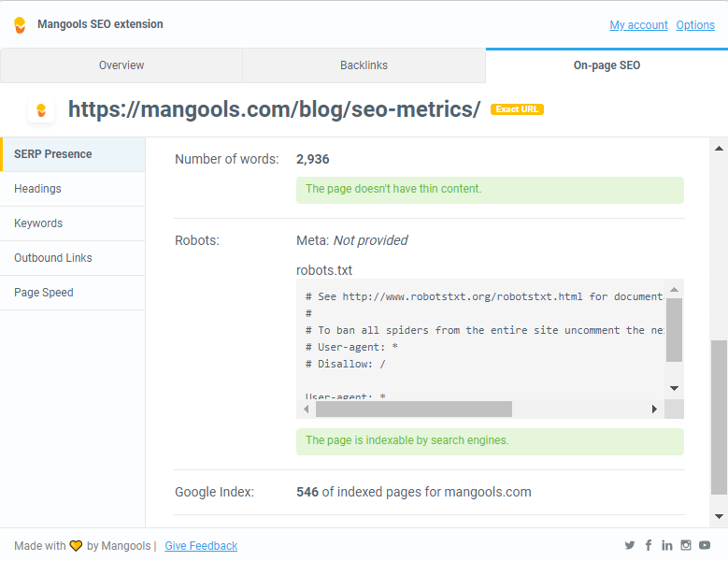
Task: Select the On-page SEO tab
Action: (x=607, y=65)
